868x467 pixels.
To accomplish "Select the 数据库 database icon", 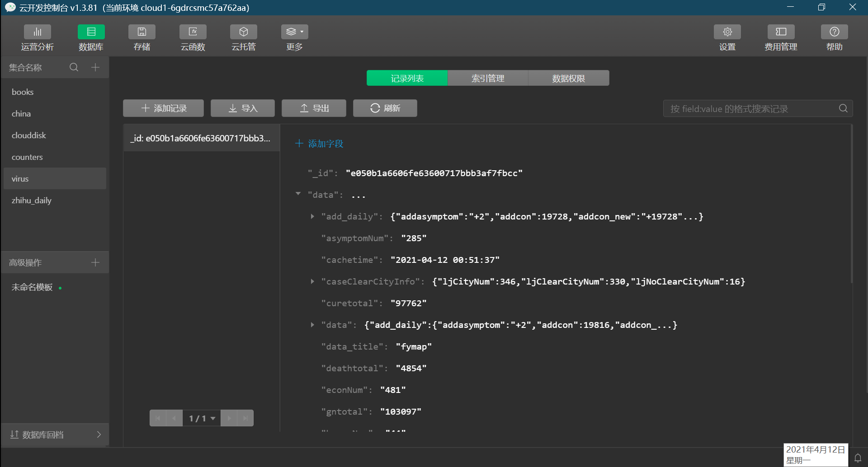I will point(91,32).
